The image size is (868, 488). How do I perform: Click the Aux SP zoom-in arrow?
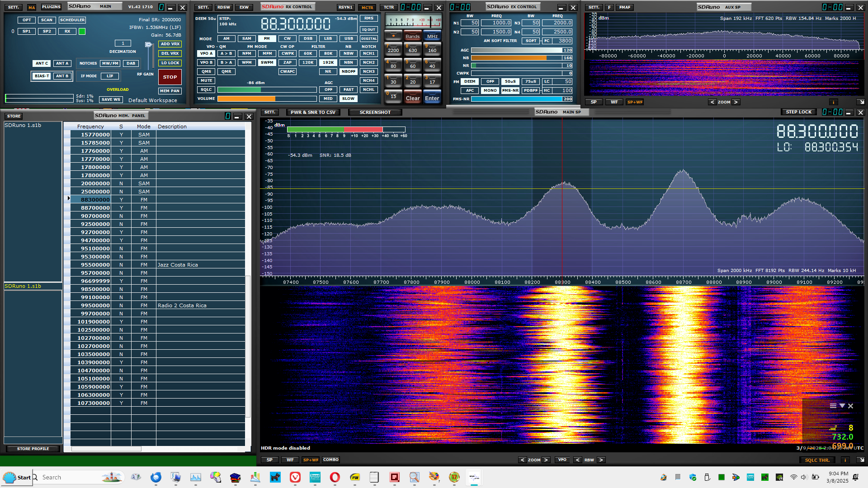(x=736, y=102)
